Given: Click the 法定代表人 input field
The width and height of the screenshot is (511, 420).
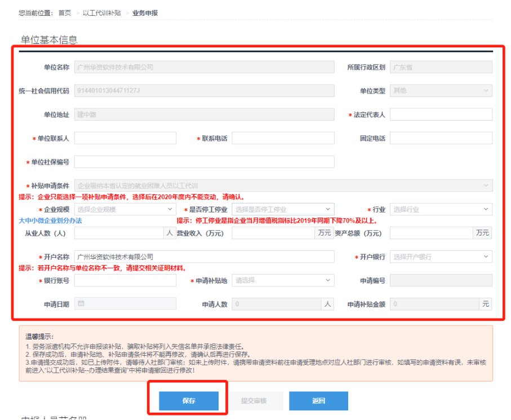Looking at the screenshot, I should click(x=441, y=114).
